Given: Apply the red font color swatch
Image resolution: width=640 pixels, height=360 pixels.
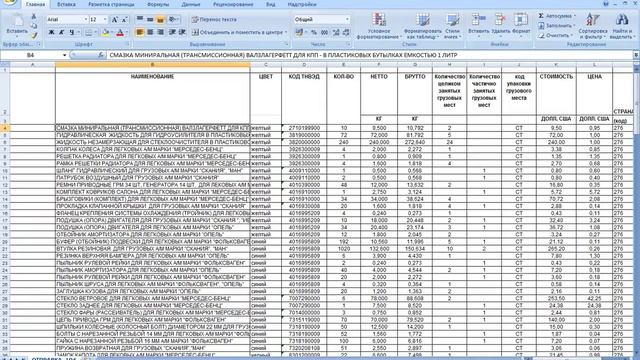Looking at the screenshot, I should coord(120,32).
